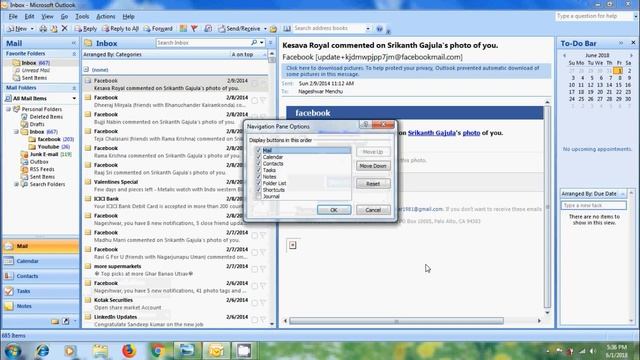
Task: Check the Journal checkbox in dialog
Action: 258,196
